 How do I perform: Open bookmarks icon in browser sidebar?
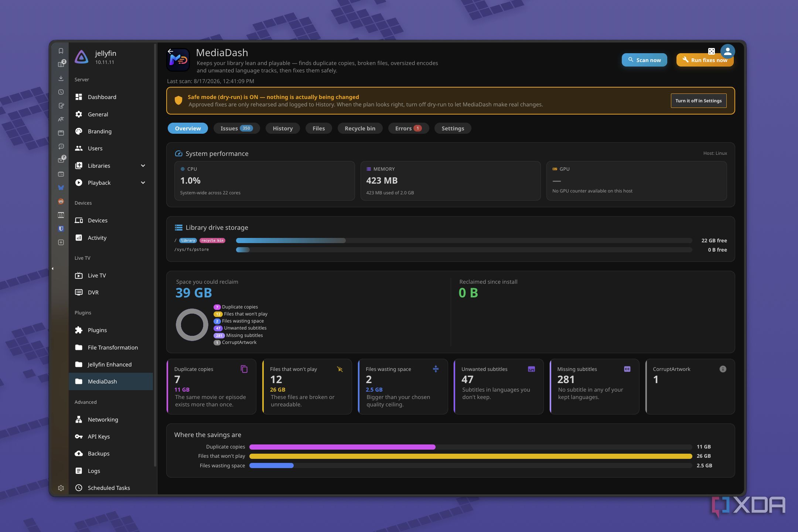pyautogui.click(x=61, y=51)
